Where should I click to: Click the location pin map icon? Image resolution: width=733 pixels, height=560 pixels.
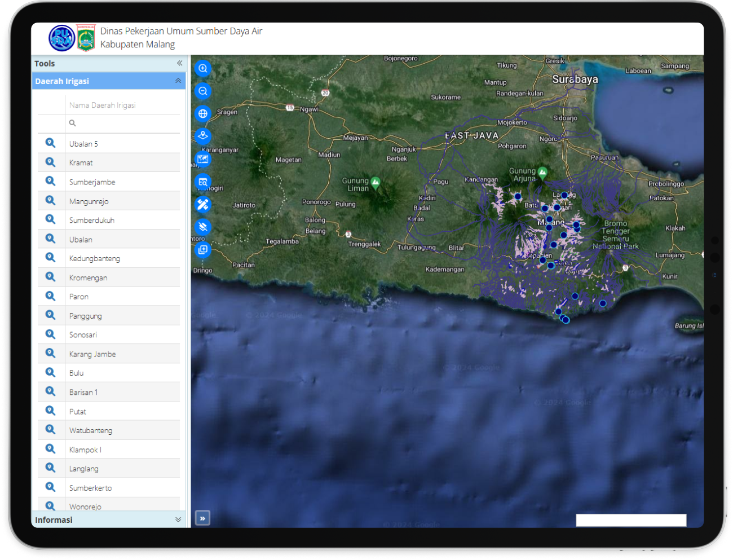(x=203, y=136)
